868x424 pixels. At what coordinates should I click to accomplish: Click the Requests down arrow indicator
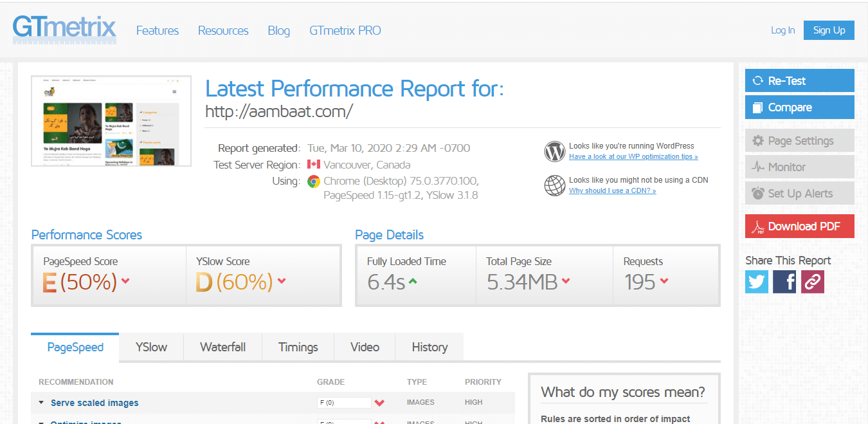coord(664,281)
